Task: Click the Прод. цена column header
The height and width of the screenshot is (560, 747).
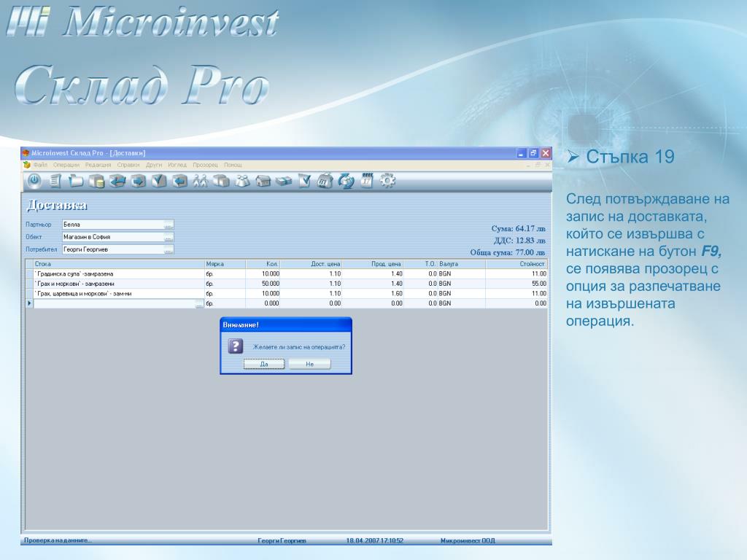Action: click(373, 264)
